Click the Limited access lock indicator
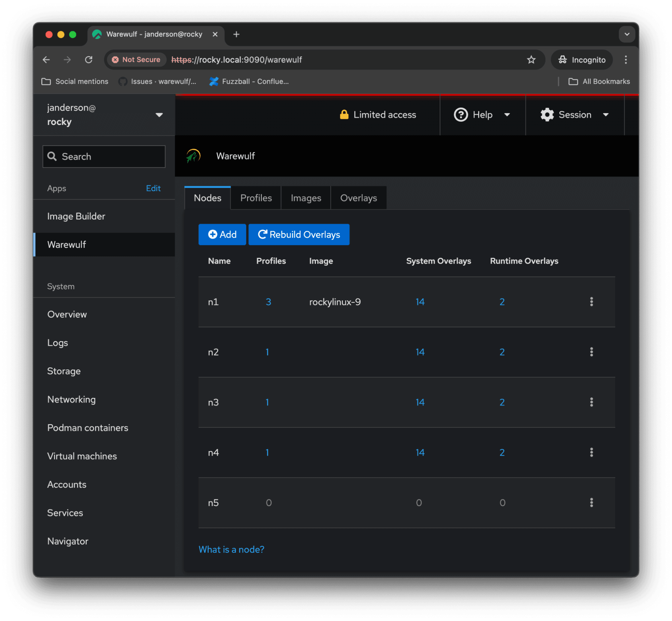The image size is (672, 621). coord(378,115)
